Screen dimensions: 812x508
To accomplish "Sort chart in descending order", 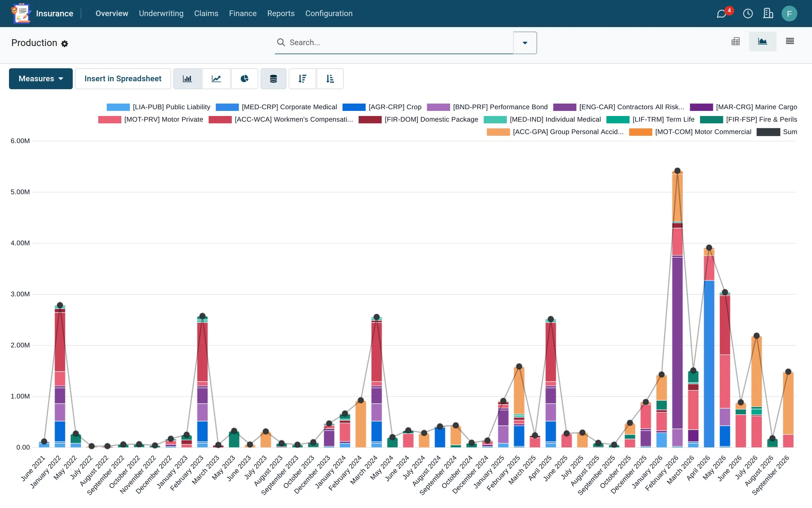I will 302,79.
